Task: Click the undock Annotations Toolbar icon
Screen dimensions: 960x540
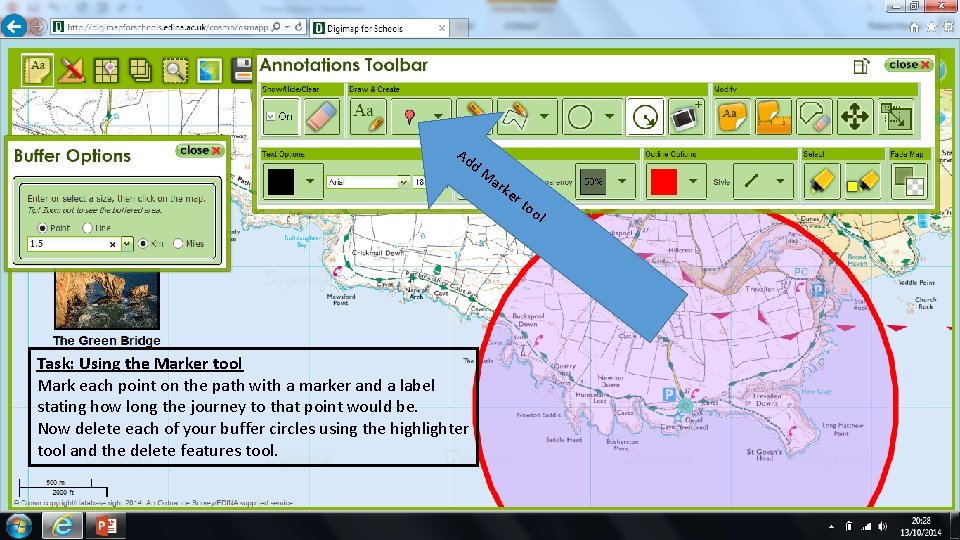Action: pyautogui.click(x=861, y=66)
